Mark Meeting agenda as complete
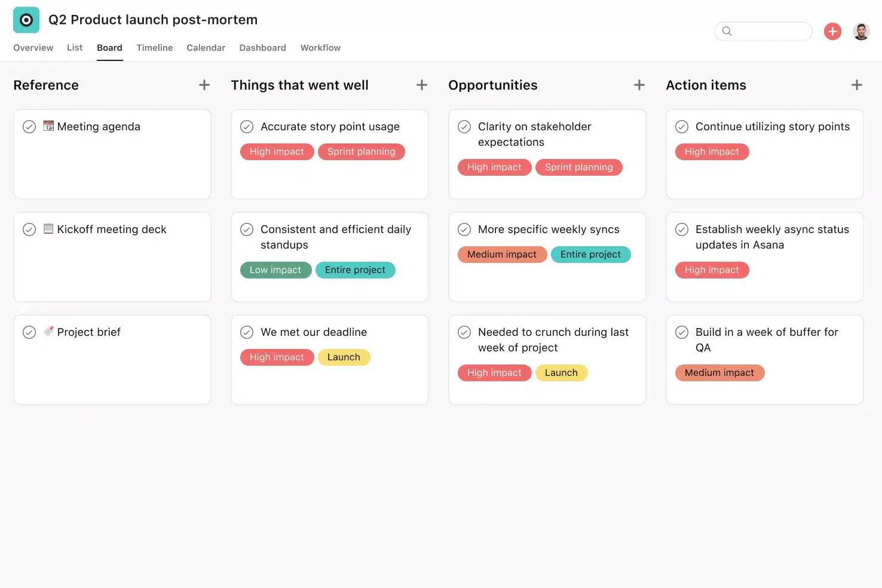The image size is (882, 588). point(29,126)
